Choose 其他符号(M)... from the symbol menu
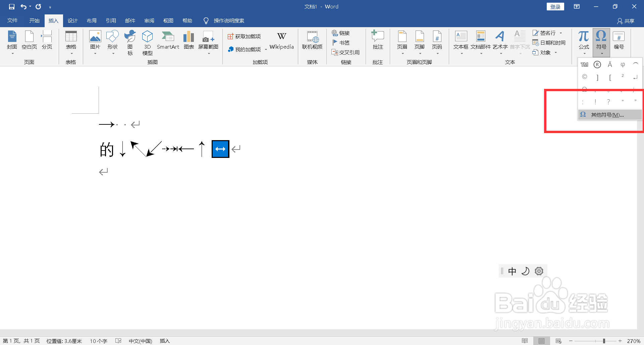The image size is (644, 345). pyautogui.click(x=610, y=115)
